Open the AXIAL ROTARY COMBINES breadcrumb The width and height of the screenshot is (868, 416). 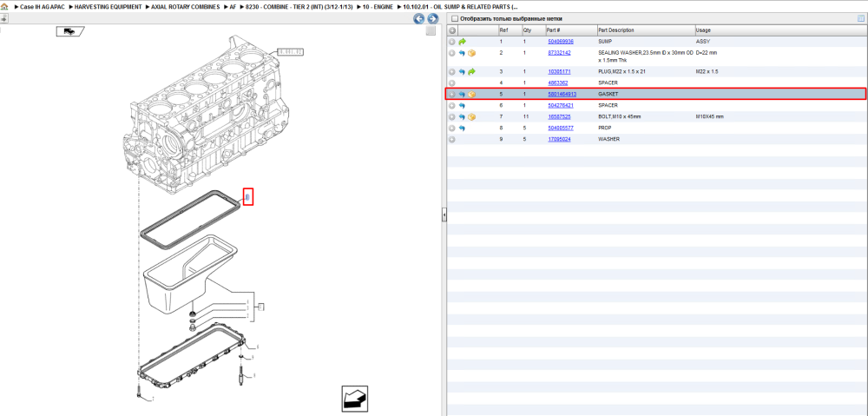[x=186, y=7]
